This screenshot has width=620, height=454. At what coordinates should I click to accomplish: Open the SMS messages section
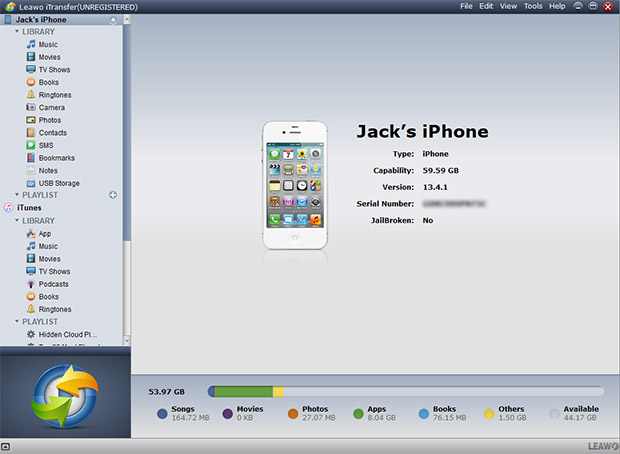coord(46,145)
